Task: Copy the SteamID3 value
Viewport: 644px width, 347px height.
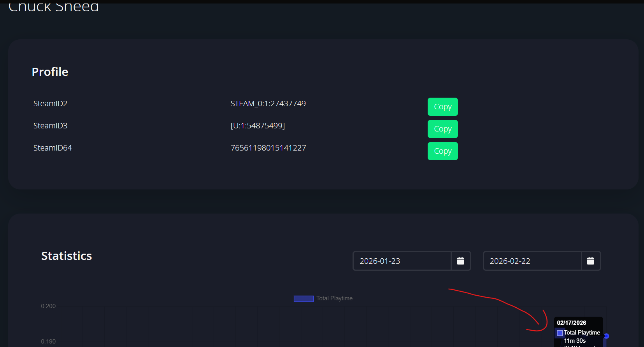Action: tap(442, 129)
